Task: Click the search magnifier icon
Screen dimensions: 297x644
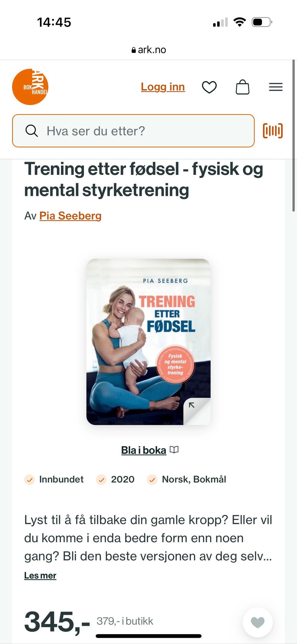Action: click(32, 131)
